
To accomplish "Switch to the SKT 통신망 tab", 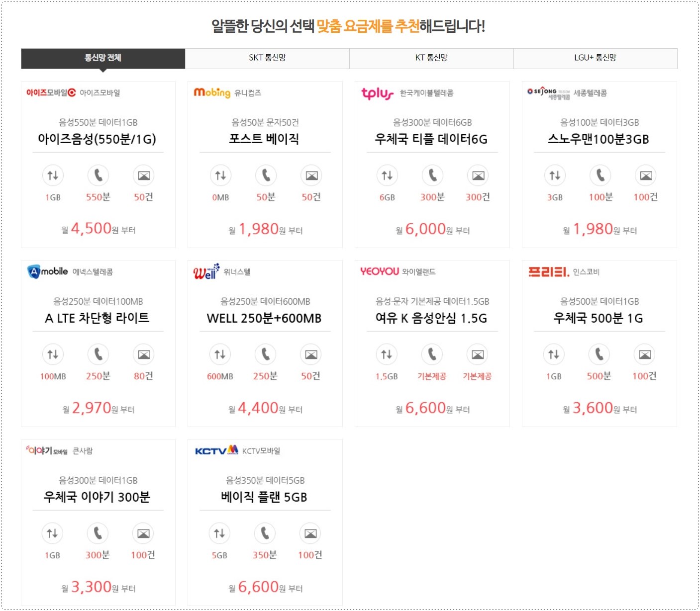I will (267, 58).
